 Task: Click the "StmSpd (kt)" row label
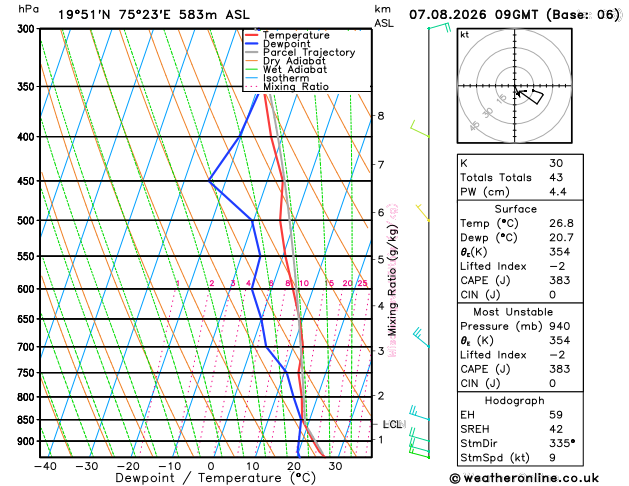(495, 458)
